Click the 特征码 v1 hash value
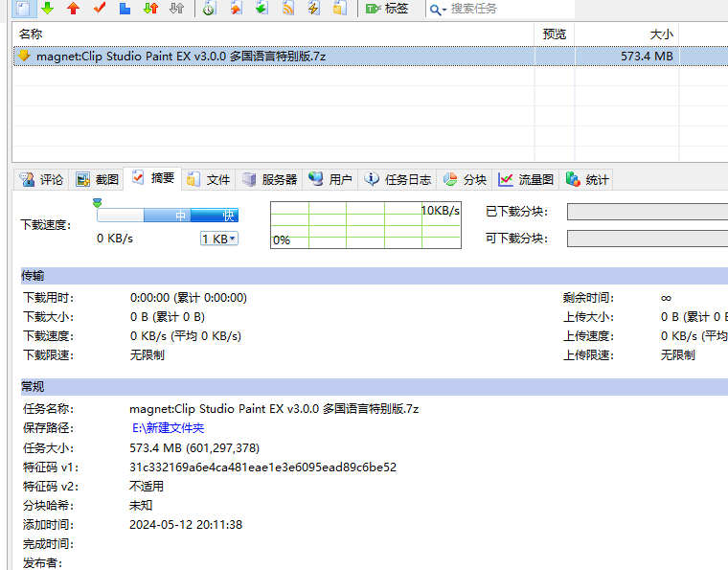The image size is (728, 570). pyautogui.click(x=262, y=467)
